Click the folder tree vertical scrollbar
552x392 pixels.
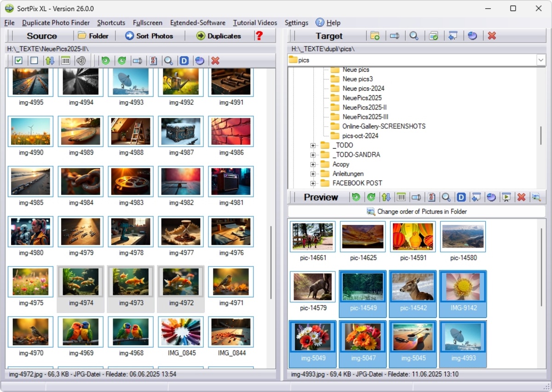[x=540, y=136]
